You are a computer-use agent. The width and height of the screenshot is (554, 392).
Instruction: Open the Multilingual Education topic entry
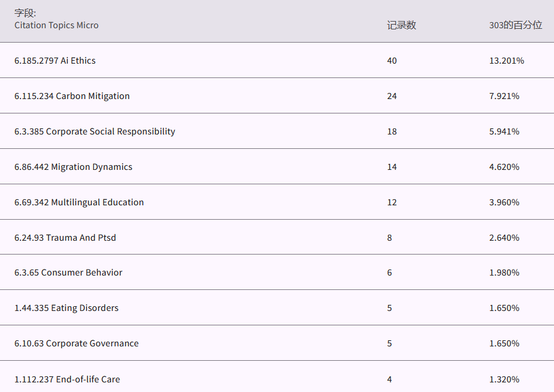click(79, 202)
